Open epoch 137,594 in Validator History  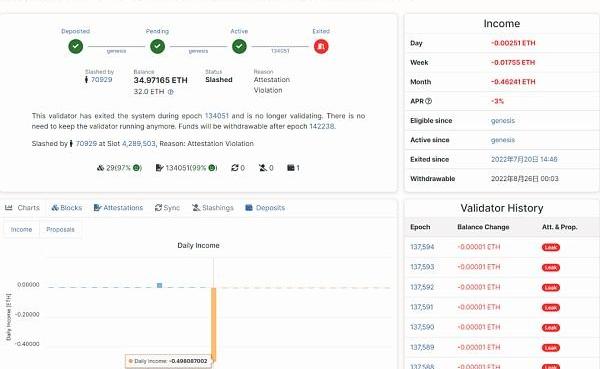(x=422, y=247)
